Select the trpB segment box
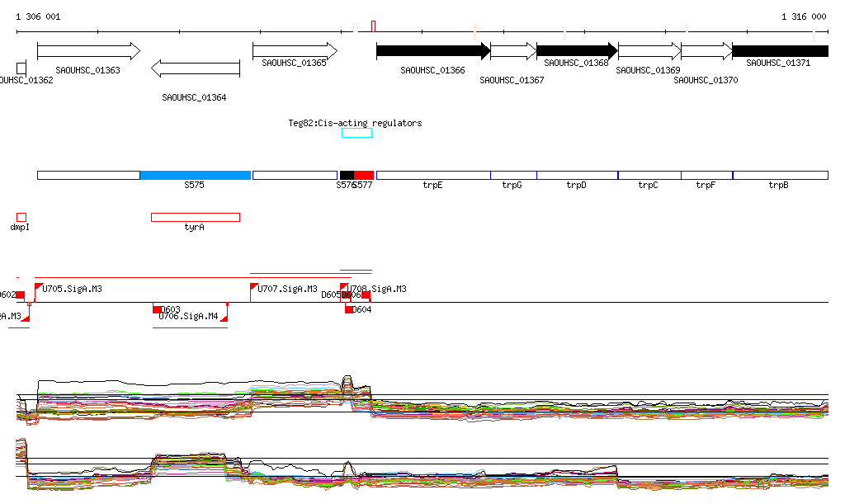The height and width of the screenshot is (504, 845). 779,175
